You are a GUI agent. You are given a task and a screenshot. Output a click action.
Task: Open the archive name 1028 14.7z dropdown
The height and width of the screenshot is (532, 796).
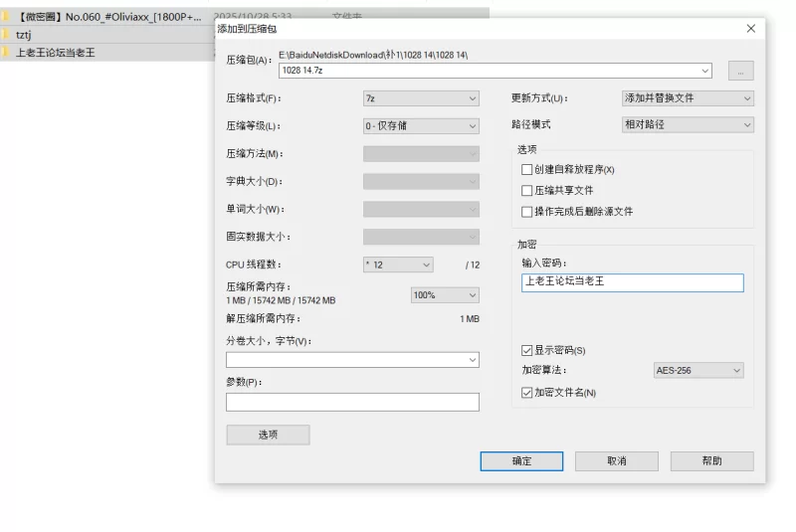(704, 71)
